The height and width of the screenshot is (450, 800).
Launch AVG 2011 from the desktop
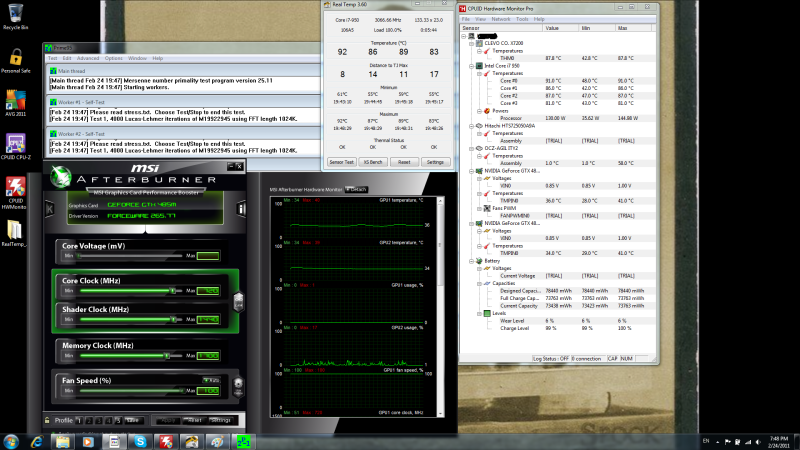click(x=15, y=103)
